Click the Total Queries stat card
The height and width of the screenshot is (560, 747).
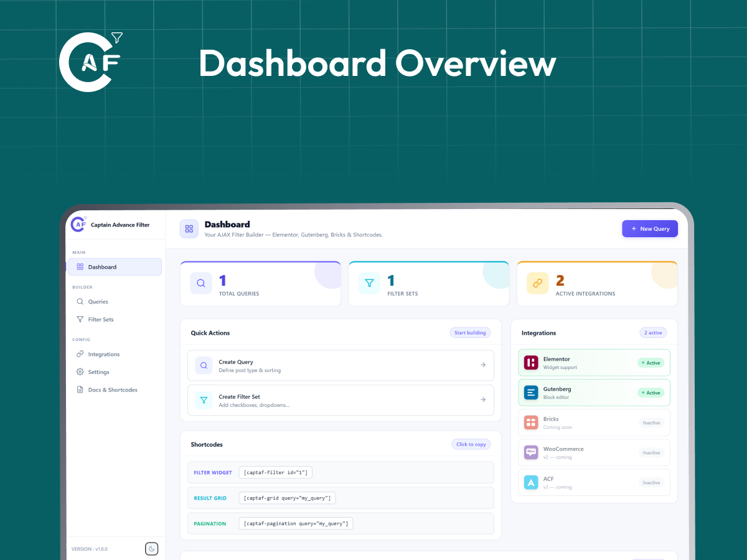pos(260,284)
